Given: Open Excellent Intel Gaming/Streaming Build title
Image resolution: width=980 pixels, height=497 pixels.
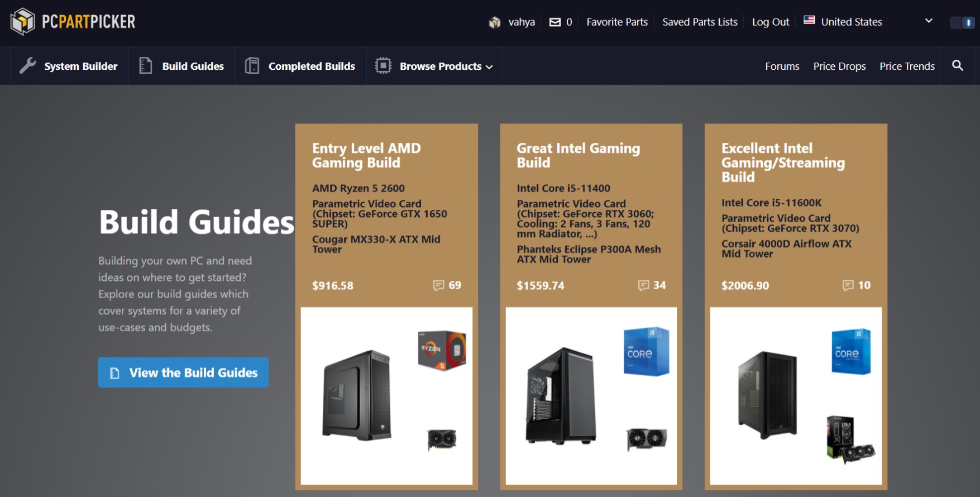Looking at the screenshot, I should point(782,163).
